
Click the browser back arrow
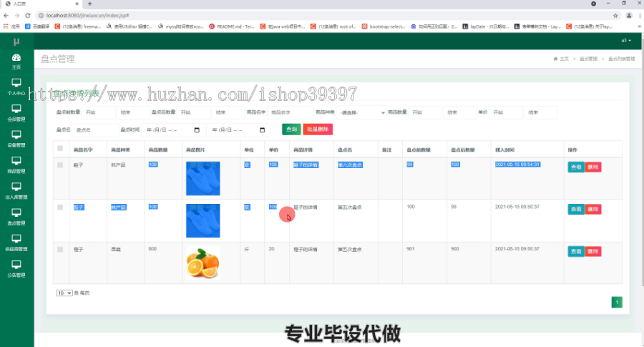click(6, 16)
